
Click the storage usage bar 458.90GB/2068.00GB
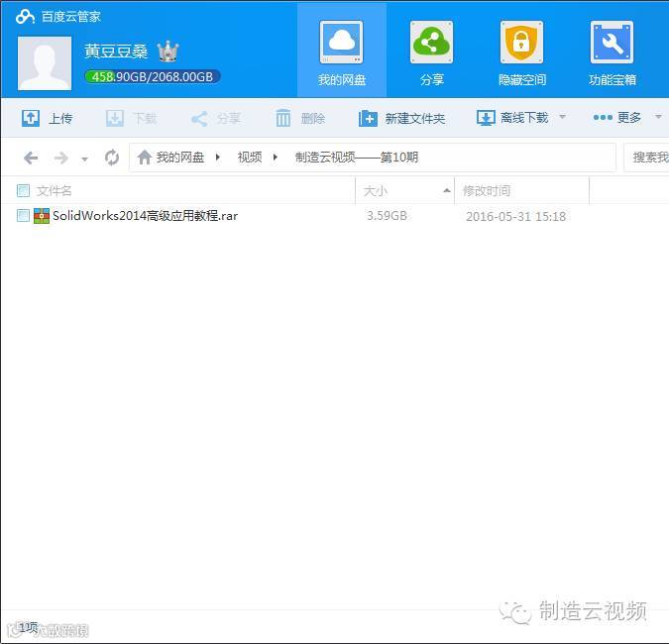pos(153,76)
